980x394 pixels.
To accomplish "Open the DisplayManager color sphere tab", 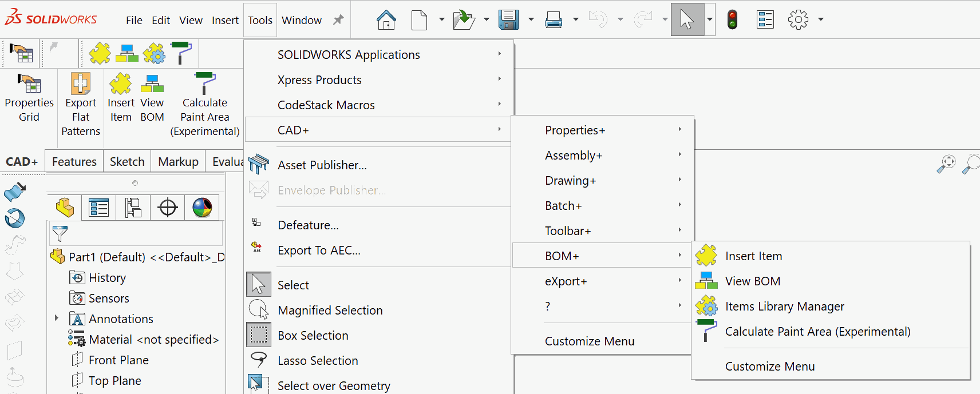I will point(202,208).
